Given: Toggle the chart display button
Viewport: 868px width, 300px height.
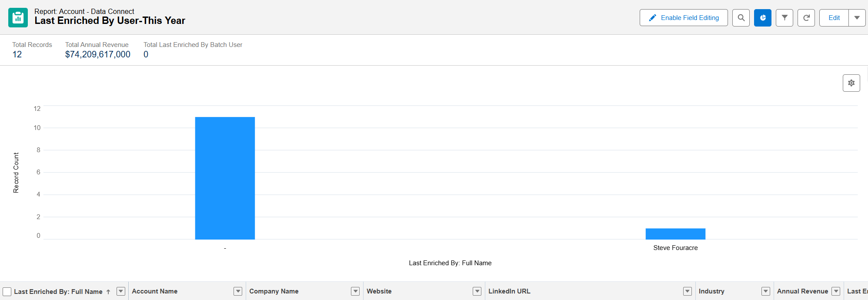Looking at the screenshot, I should [762, 18].
